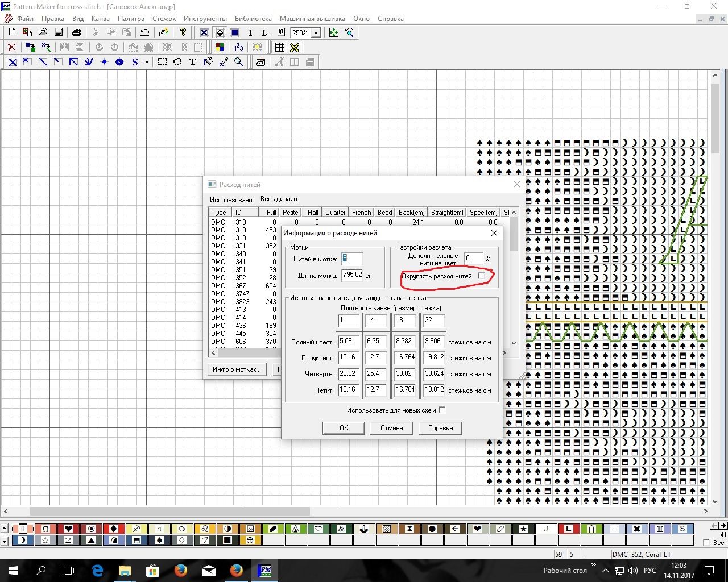Click the Print toolbar icon

[x=77, y=32]
